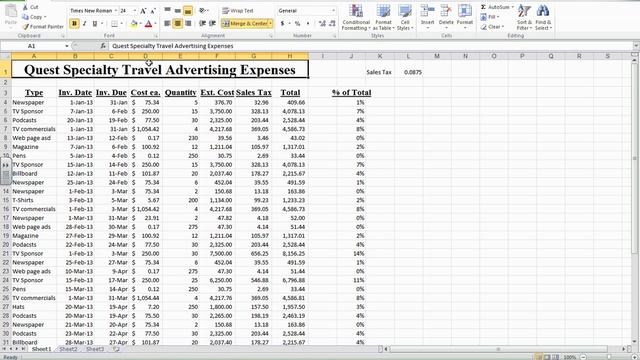640x360 pixels.
Task: Click the Merge & Center button
Action: pyautogui.click(x=244, y=24)
